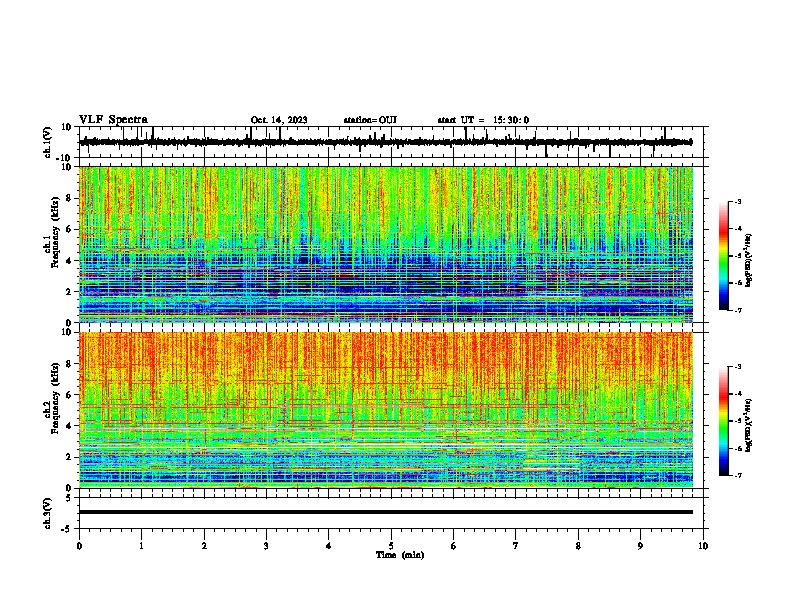Click the ch.2 spectrogram color bar

724,421
